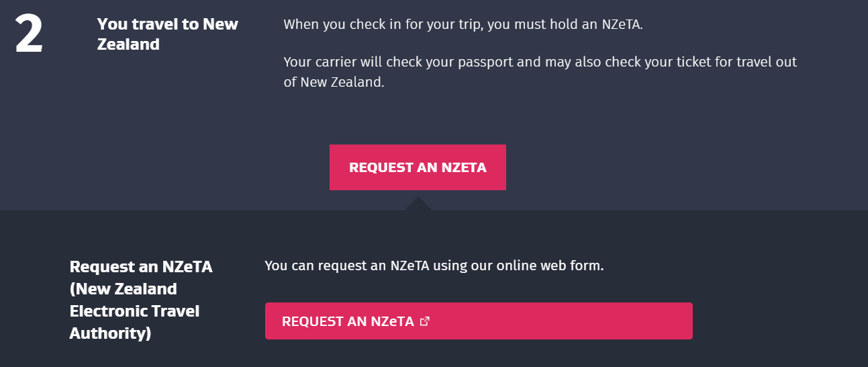868x367 pixels.
Task: Collapse the panel via top REQUEST AN NZETA button
Action: [x=418, y=167]
